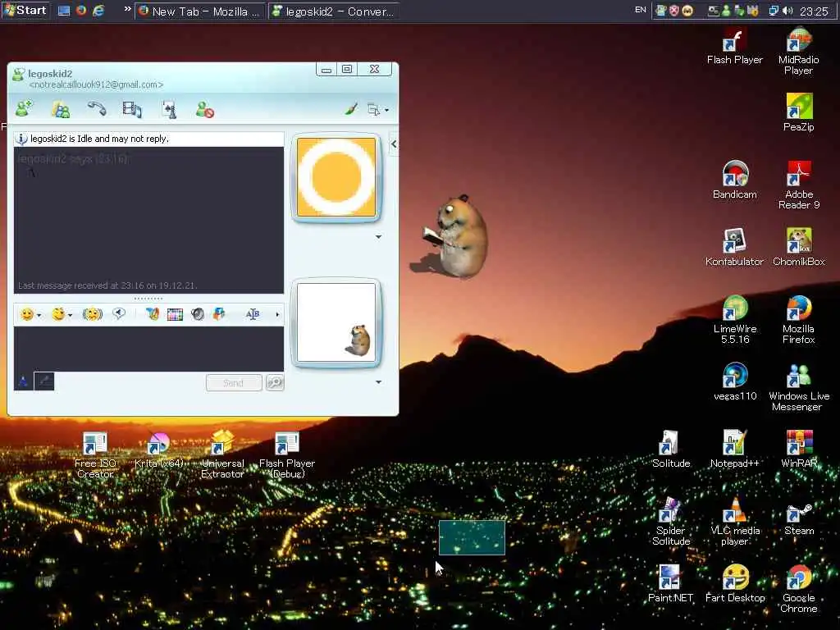Select the Notepad++ desktop icon
The width and height of the screenshot is (840, 630).
pyautogui.click(x=734, y=449)
